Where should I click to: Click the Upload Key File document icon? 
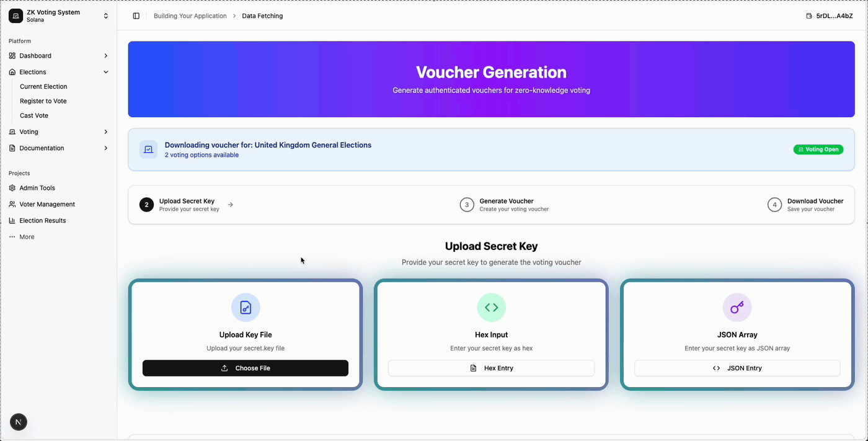246,308
